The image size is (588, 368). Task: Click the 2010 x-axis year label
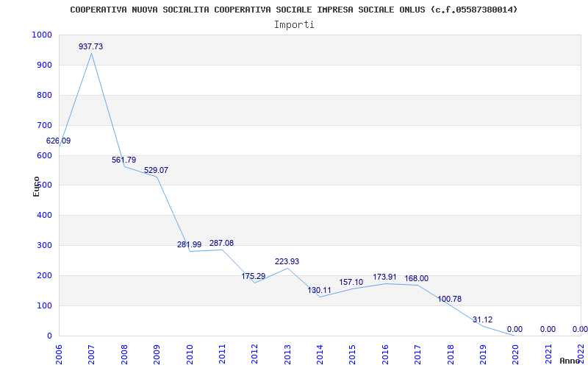pyautogui.click(x=190, y=354)
